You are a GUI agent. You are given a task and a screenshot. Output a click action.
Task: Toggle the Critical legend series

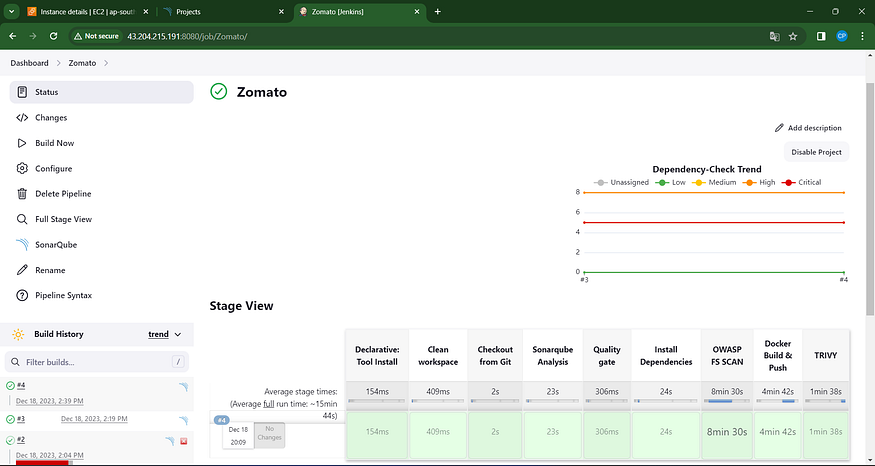pos(801,182)
